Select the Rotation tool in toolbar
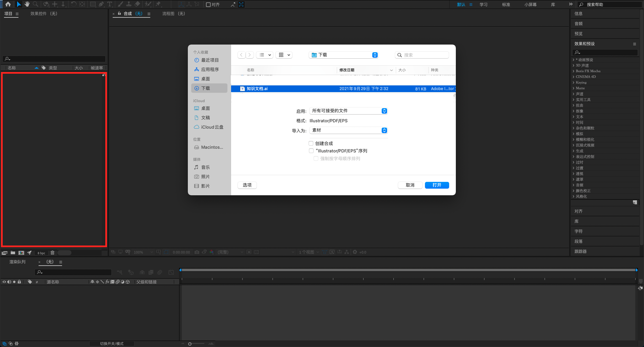 coord(74,4)
